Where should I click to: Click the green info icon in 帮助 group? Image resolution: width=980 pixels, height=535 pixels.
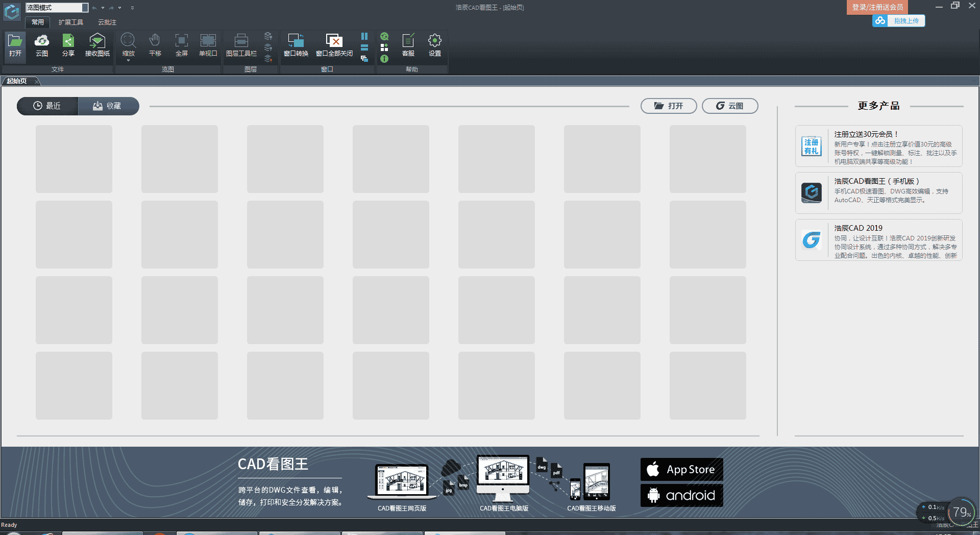click(x=384, y=59)
